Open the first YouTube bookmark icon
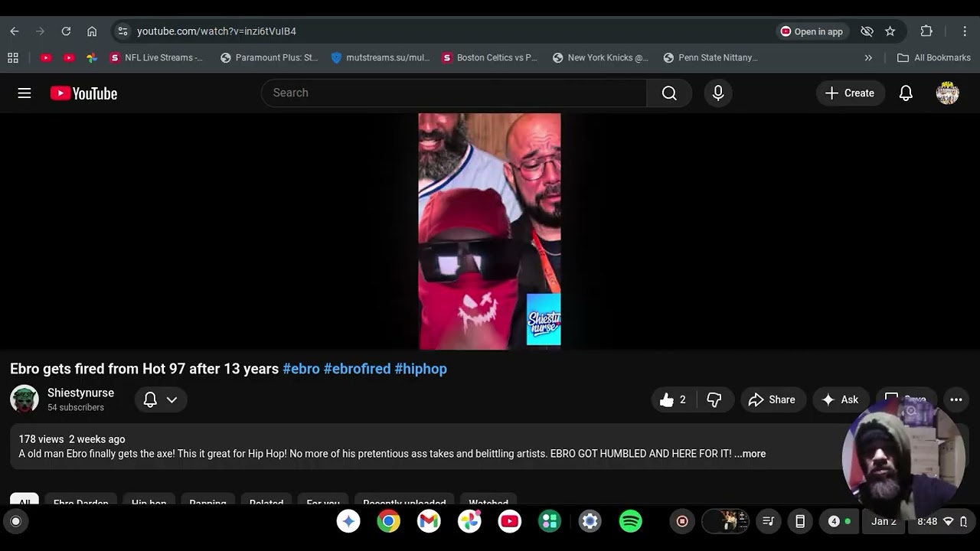980x551 pixels. 46,57
